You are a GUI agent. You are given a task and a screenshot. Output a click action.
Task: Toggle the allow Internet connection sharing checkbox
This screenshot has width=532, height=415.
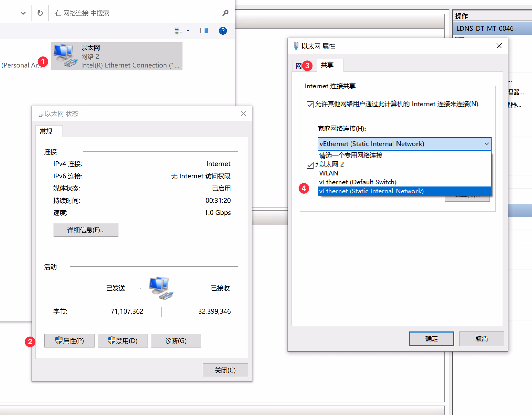coord(310,105)
